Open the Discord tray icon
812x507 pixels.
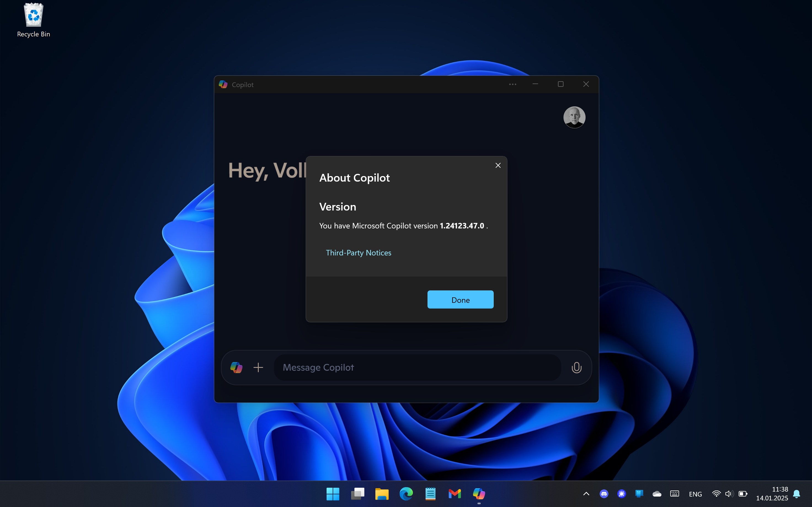(x=604, y=493)
